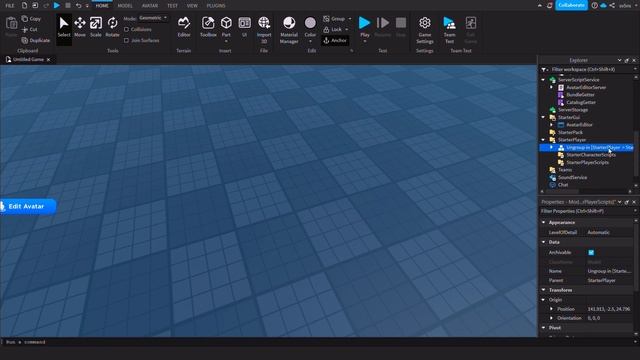Image resolution: width=640 pixels, height=360 pixels.
Task: Expand the Orientation property
Action: pyautogui.click(x=551, y=318)
